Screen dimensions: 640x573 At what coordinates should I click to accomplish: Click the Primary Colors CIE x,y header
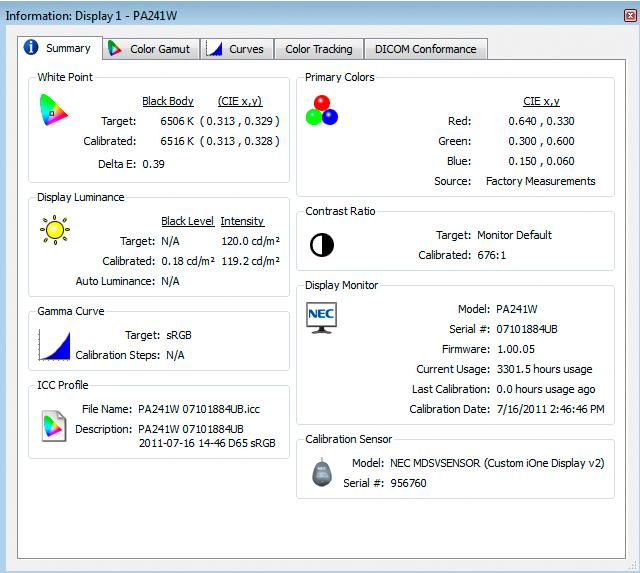point(541,101)
